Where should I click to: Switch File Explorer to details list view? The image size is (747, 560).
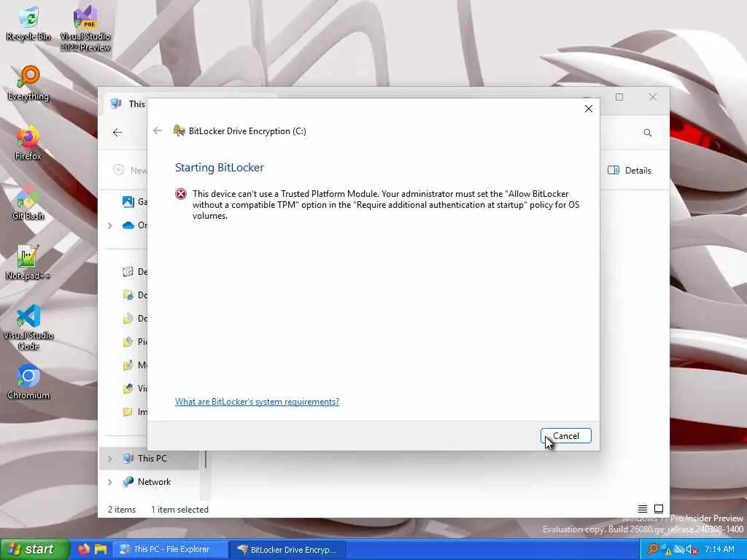pyautogui.click(x=642, y=509)
